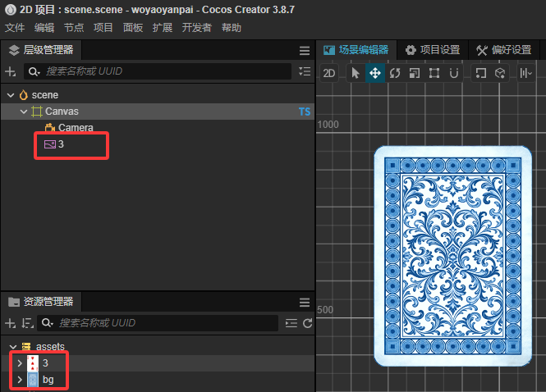The width and height of the screenshot is (546, 392).
Task: Select the card back sprite in scene
Action: tap(452, 256)
